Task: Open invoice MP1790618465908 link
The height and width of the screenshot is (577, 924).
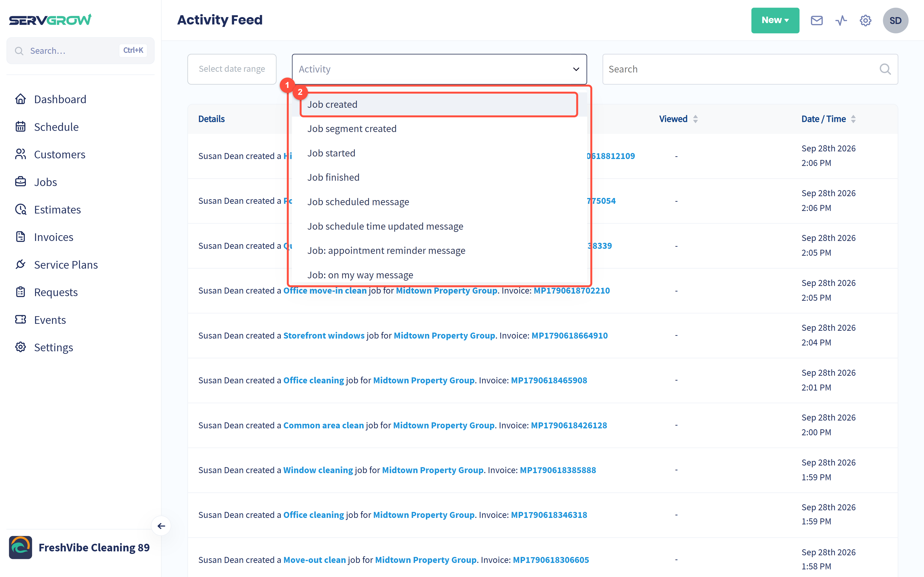Action: click(549, 380)
